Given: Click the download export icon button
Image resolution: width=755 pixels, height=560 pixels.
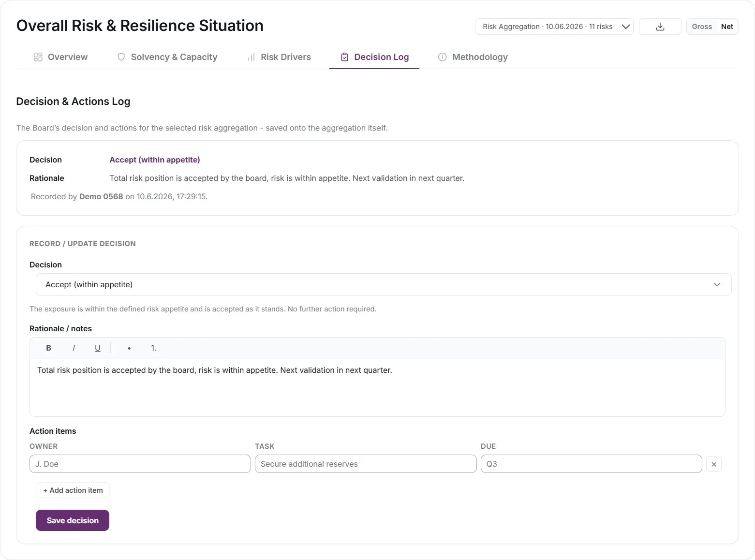Looking at the screenshot, I should 660,27.
